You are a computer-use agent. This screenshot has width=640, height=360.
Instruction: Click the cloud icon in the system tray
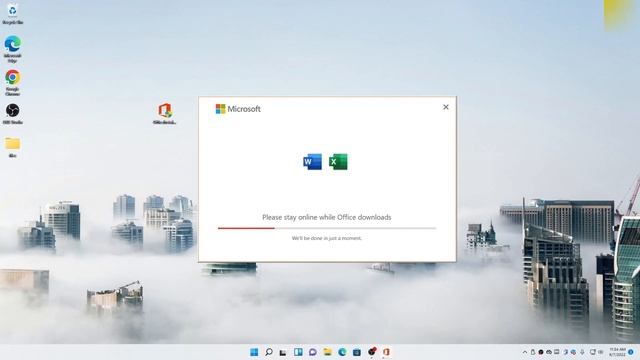point(549,352)
